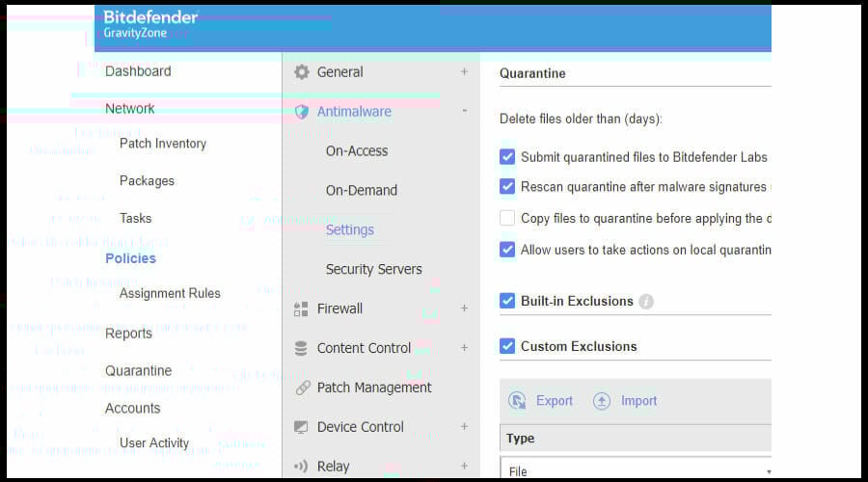Open the Packages page
Image resolution: width=868 pixels, height=482 pixels.
coord(147,181)
